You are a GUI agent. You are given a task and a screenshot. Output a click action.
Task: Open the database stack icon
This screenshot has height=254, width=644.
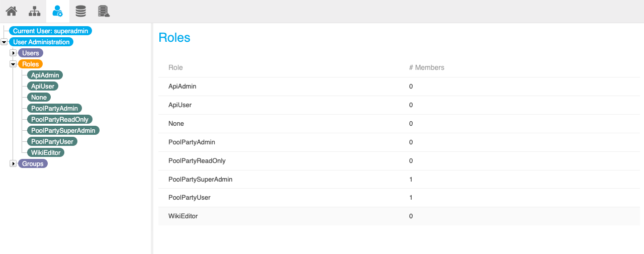(80, 11)
